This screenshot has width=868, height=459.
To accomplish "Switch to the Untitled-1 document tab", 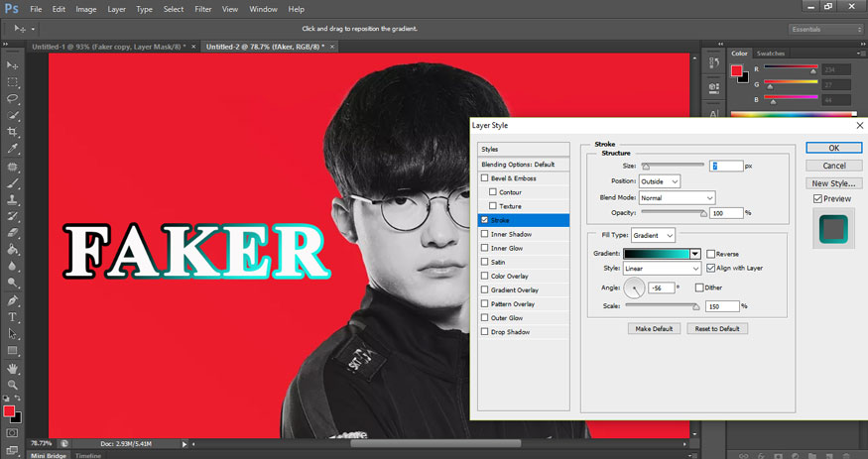I will (x=109, y=47).
